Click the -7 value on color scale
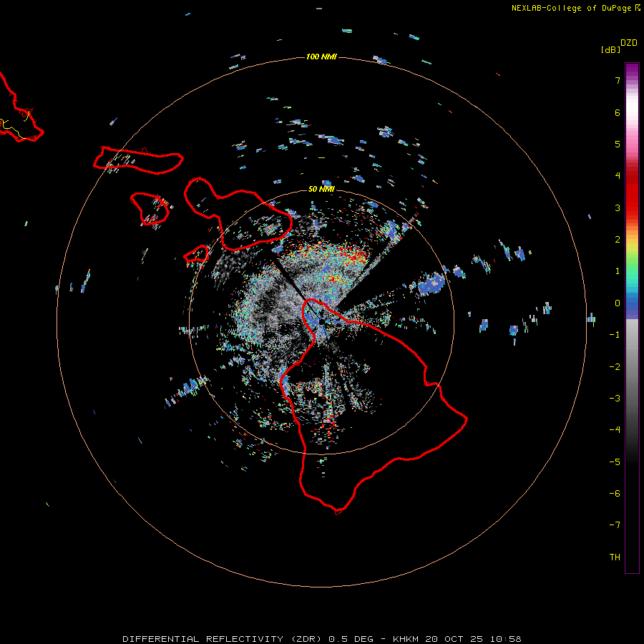644x644 pixels. coord(615,525)
